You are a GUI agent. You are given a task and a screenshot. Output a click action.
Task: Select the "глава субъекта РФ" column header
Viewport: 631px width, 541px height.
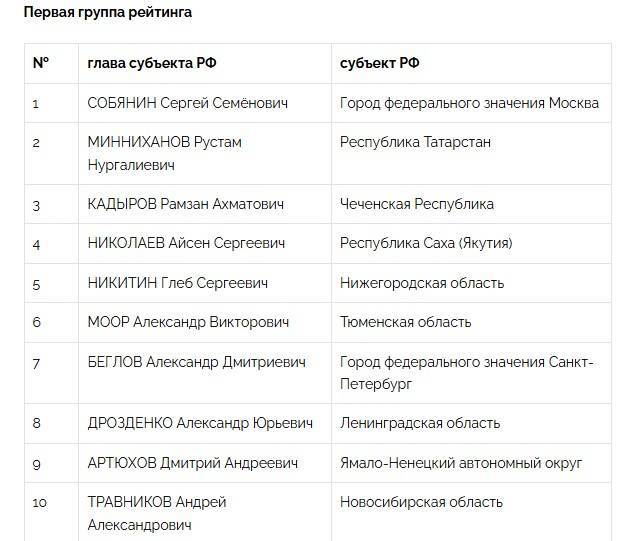[x=152, y=63]
